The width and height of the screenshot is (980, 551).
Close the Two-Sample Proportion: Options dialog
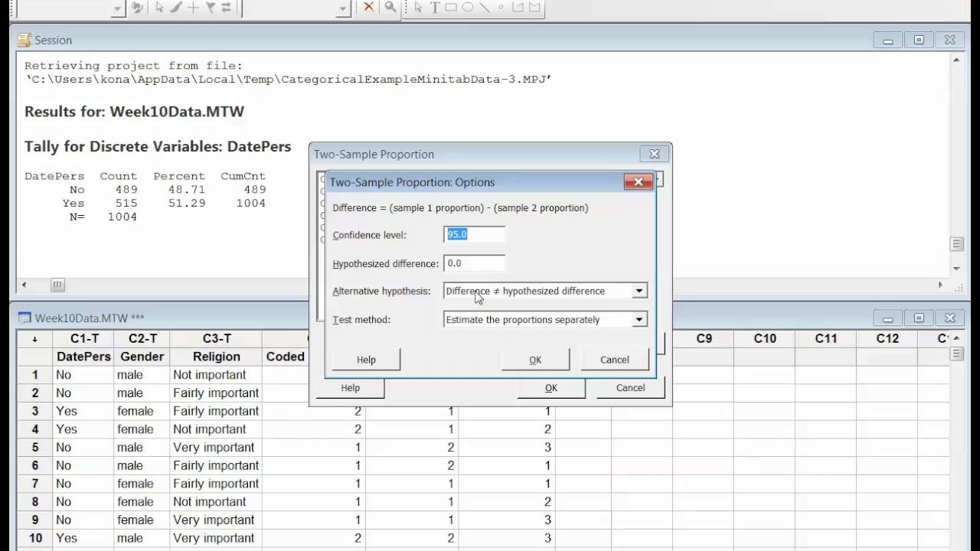pyautogui.click(x=638, y=182)
